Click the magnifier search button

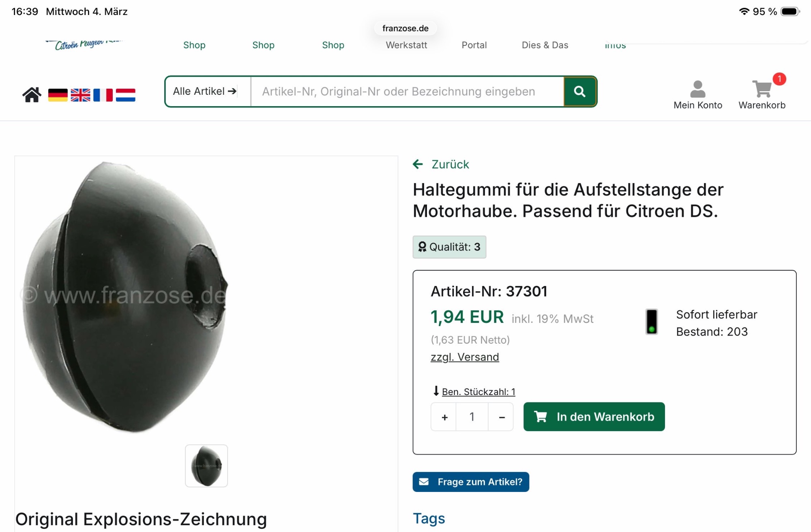(x=580, y=92)
